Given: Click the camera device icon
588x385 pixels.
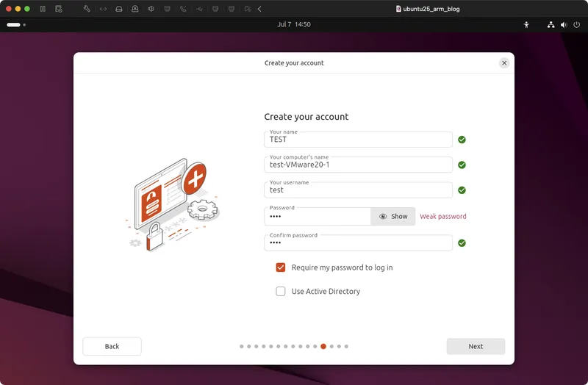Looking at the screenshot, I should [135, 9].
